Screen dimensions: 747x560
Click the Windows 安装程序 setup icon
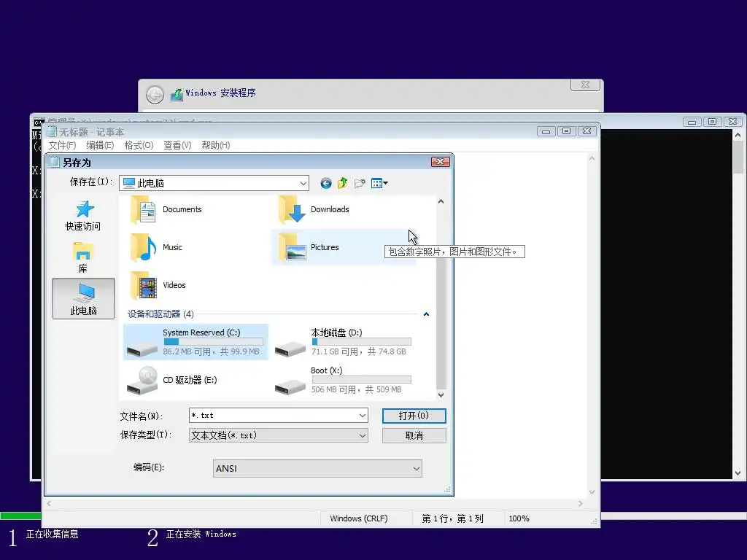(177, 94)
